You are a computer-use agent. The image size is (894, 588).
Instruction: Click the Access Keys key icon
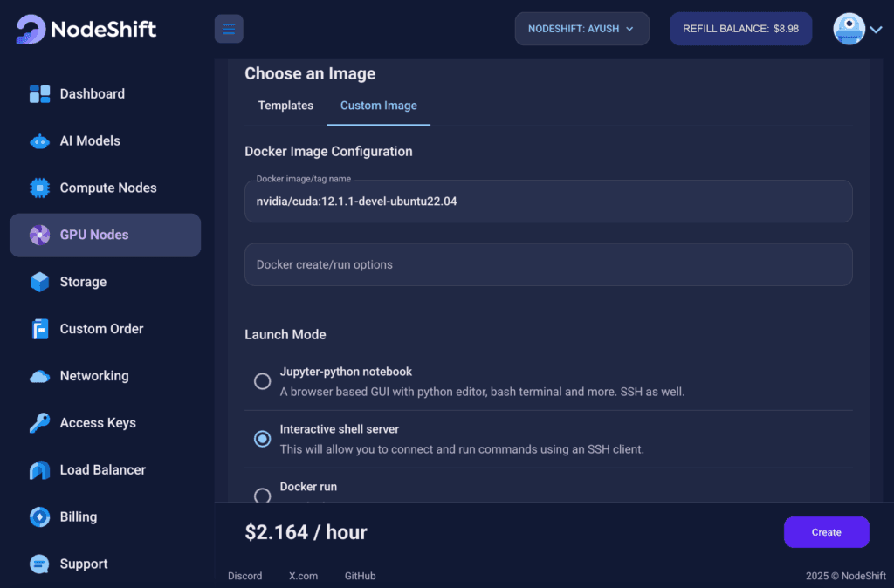pos(39,423)
